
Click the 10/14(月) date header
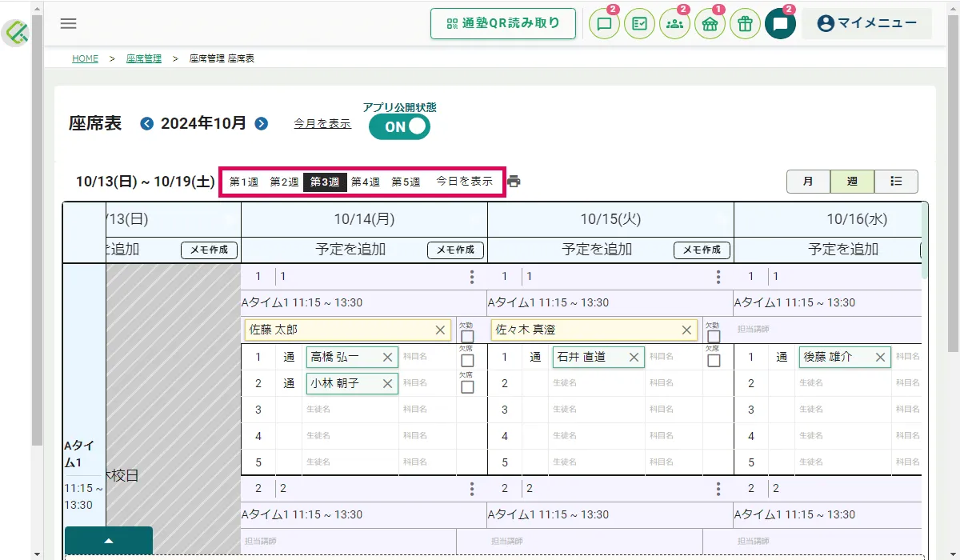tap(364, 219)
